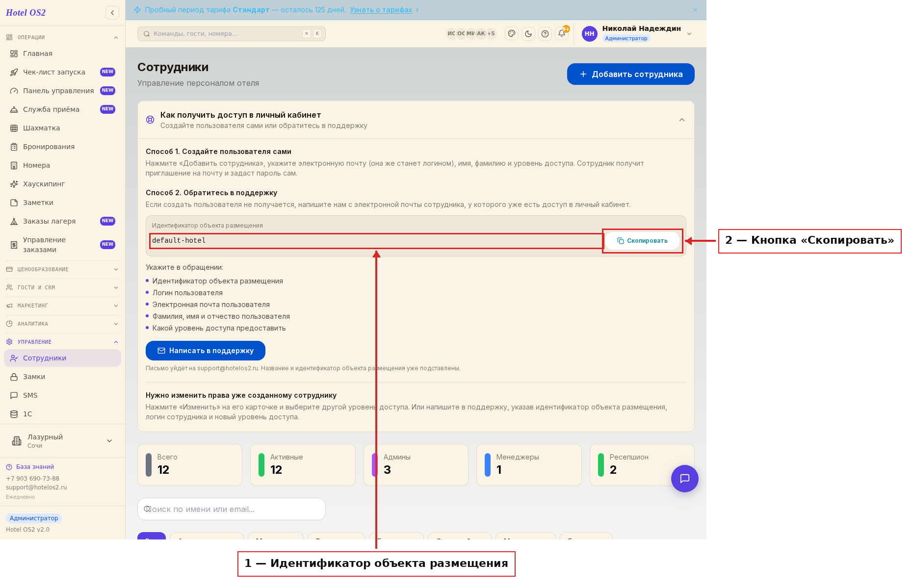The width and height of the screenshot is (913, 588).
Task: Go to Главная in the sidebar
Action: coord(62,53)
